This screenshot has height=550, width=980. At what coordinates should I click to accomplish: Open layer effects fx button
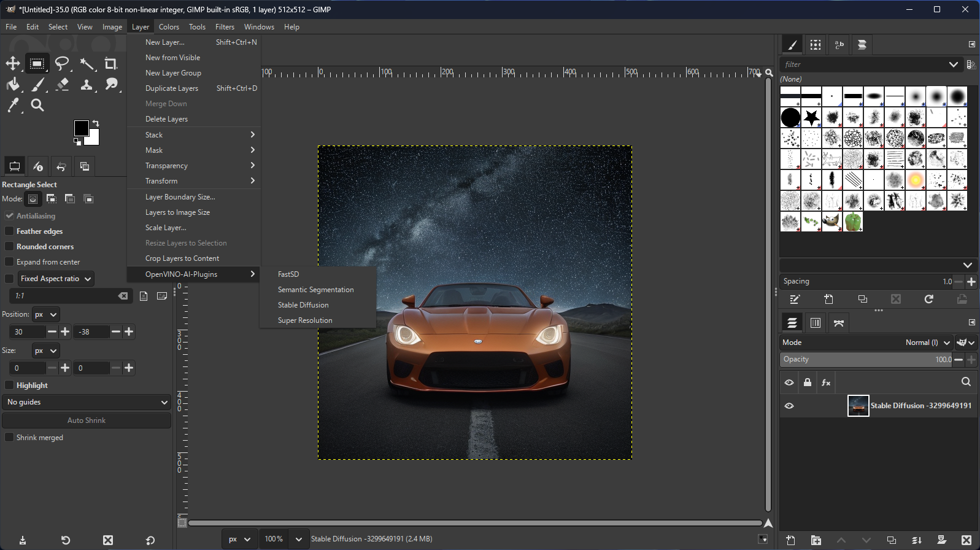(826, 382)
